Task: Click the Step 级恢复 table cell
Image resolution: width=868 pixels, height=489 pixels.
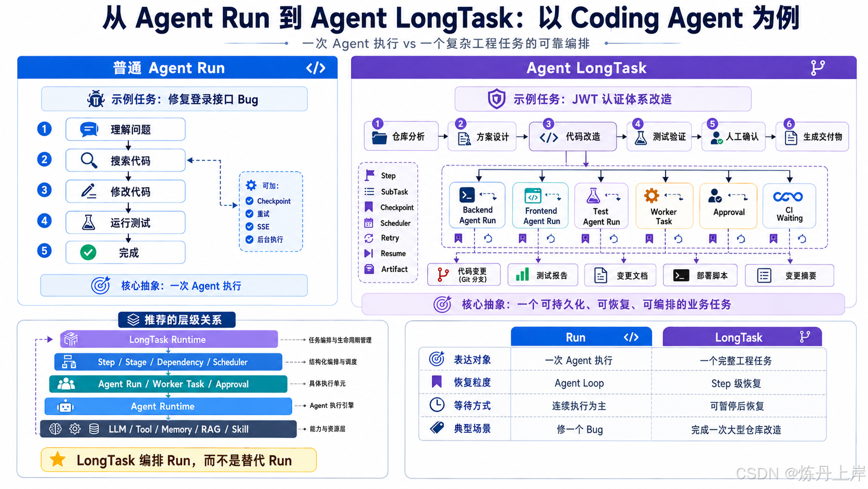Action: click(736, 383)
